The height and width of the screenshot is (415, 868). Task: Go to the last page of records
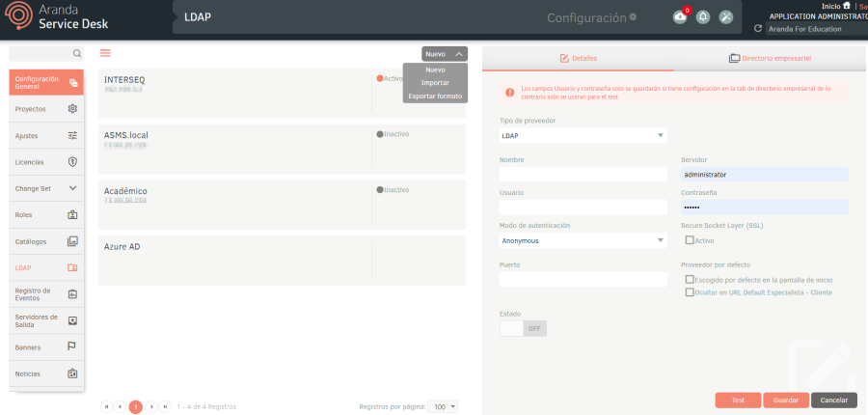tap(165, 406)
